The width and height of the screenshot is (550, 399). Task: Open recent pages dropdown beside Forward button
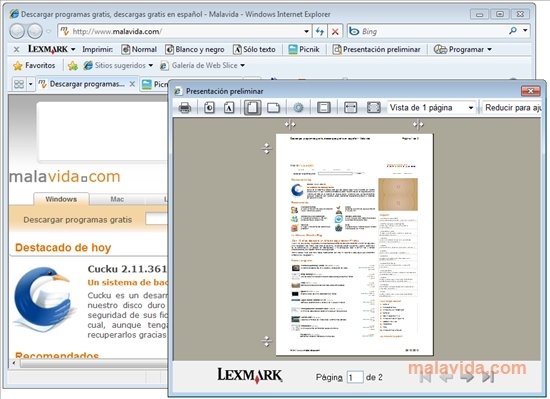pyautogui.click(x=49, y=32)
